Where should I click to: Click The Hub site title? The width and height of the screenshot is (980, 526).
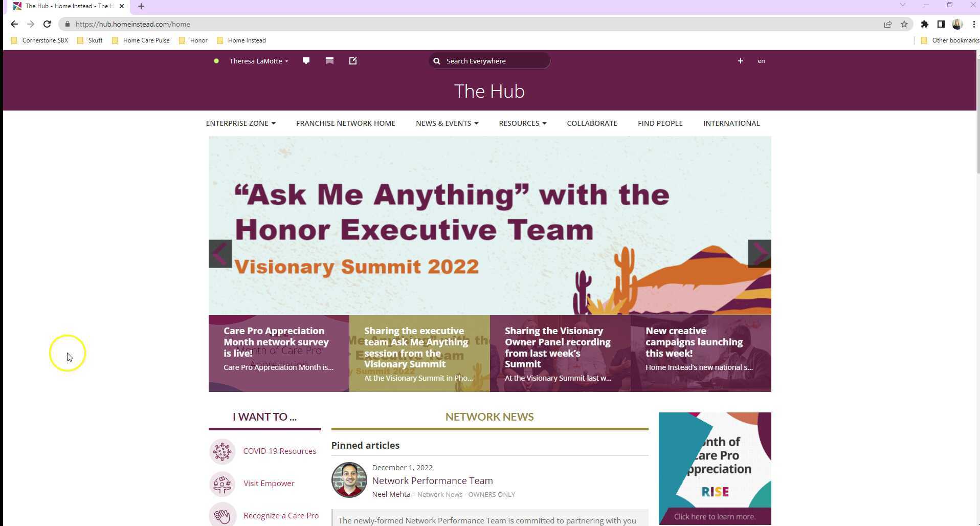489,91
